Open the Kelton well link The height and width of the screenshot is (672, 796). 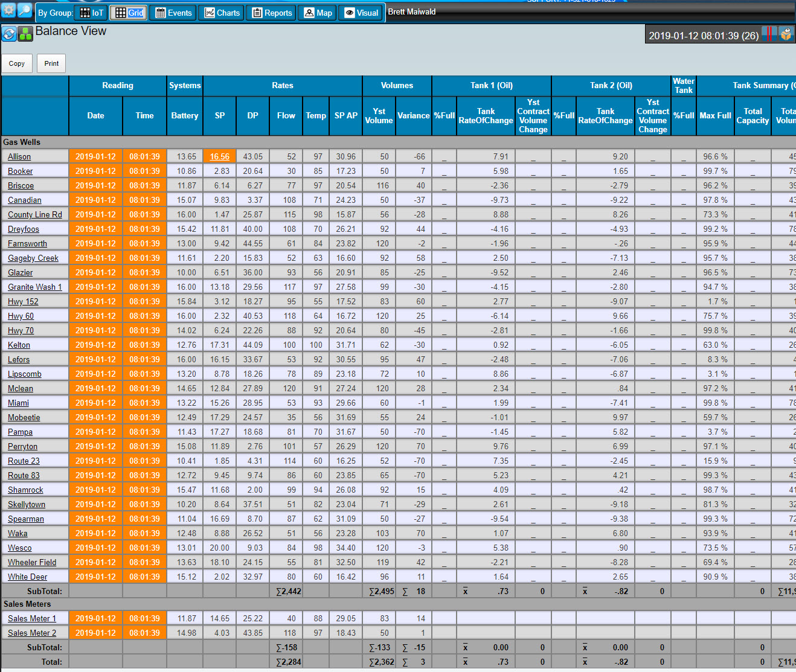(x=19, y=345)
